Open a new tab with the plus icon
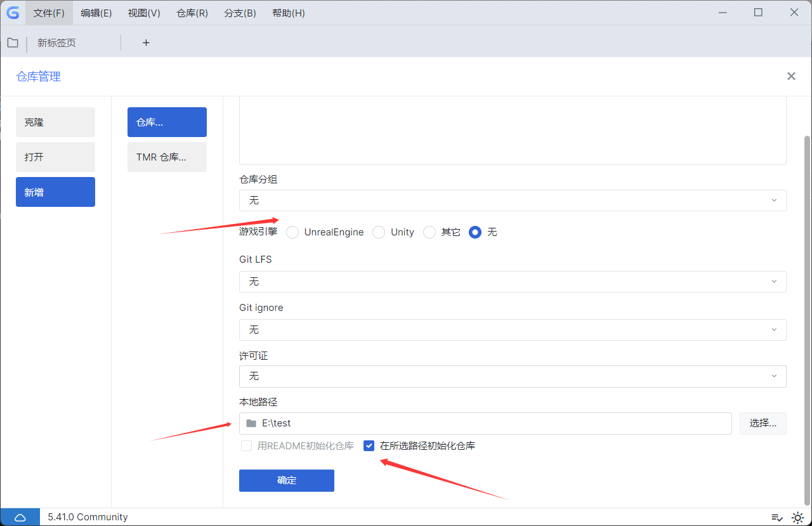 click(x=146, y=43)
